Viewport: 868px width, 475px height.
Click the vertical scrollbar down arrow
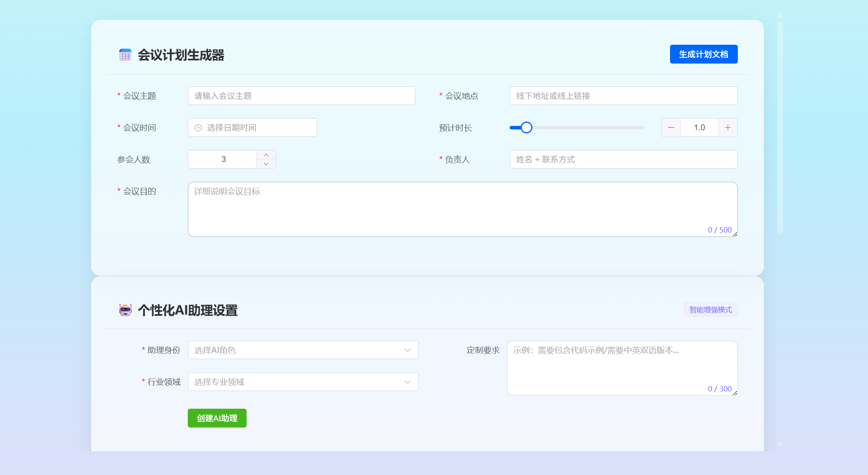780,444
